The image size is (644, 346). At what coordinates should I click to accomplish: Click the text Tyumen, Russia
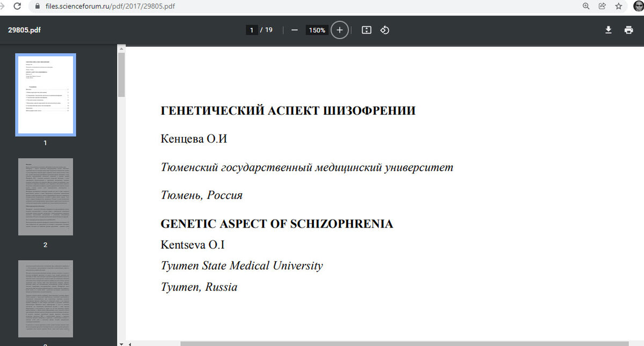[199, 287]
